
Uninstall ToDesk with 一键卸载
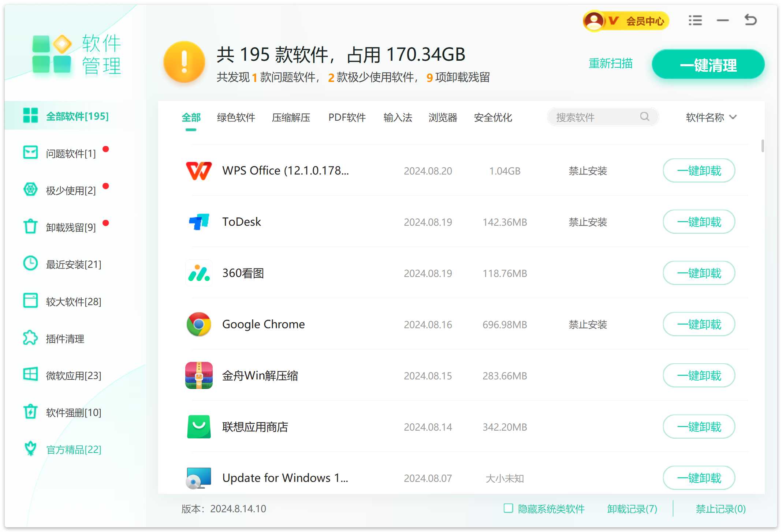click(699, 222)
